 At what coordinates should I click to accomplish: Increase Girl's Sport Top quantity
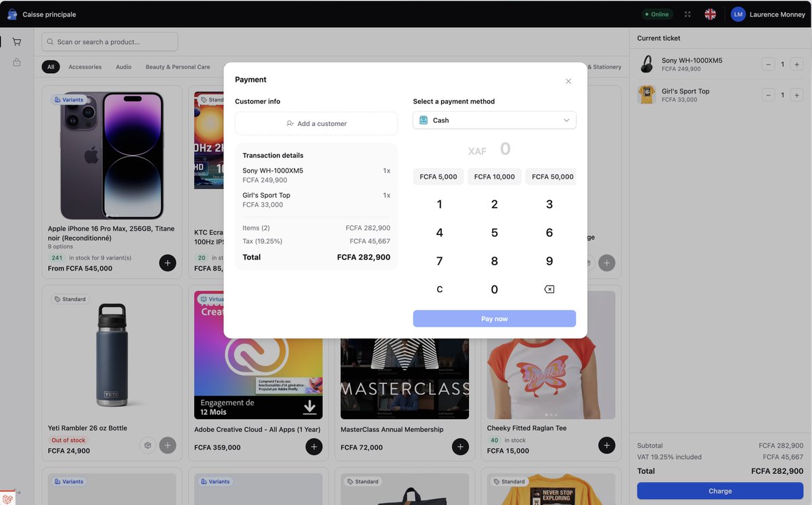pos(796,95)
